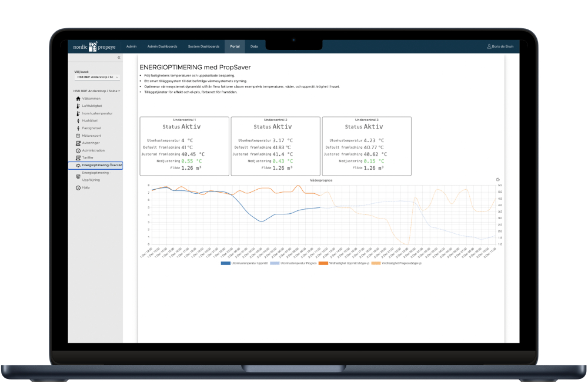Go to Välkommen page
The height and width of the screenshot is (383, 588).
point(91,99)
